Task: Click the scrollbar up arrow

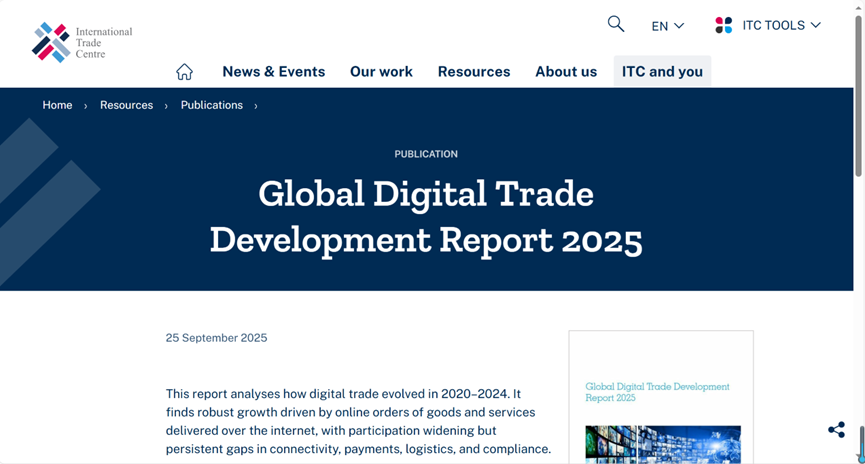Action: 858,6
